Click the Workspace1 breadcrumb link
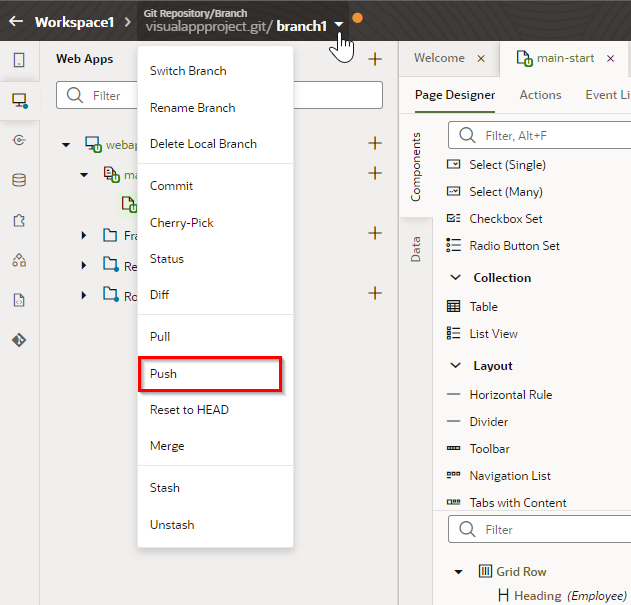 tap(74, 21)
